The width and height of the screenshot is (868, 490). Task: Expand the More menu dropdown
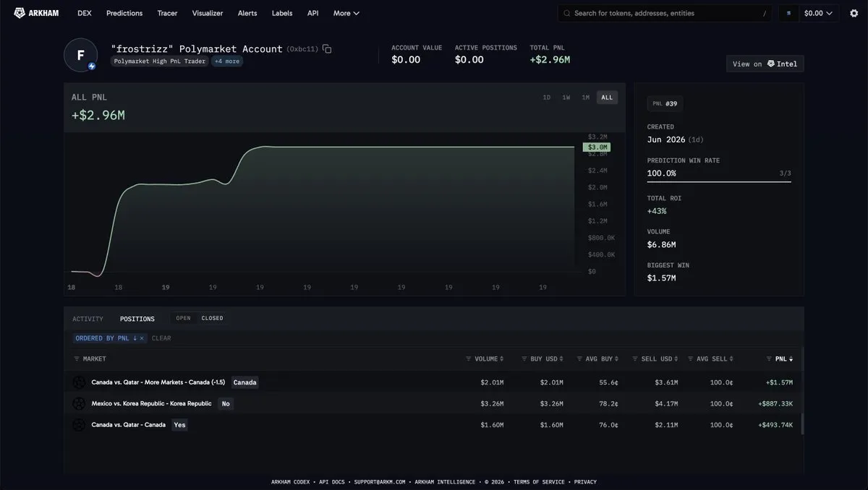346,13
